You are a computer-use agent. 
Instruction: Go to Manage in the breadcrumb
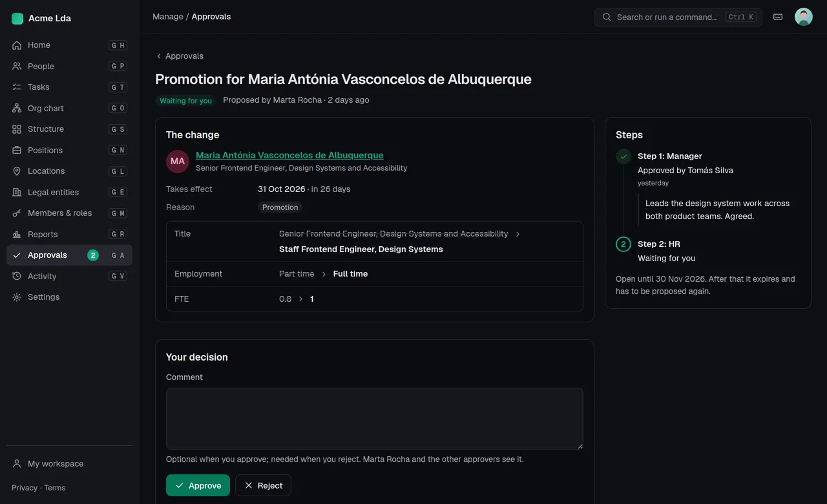tap(168, 17)
